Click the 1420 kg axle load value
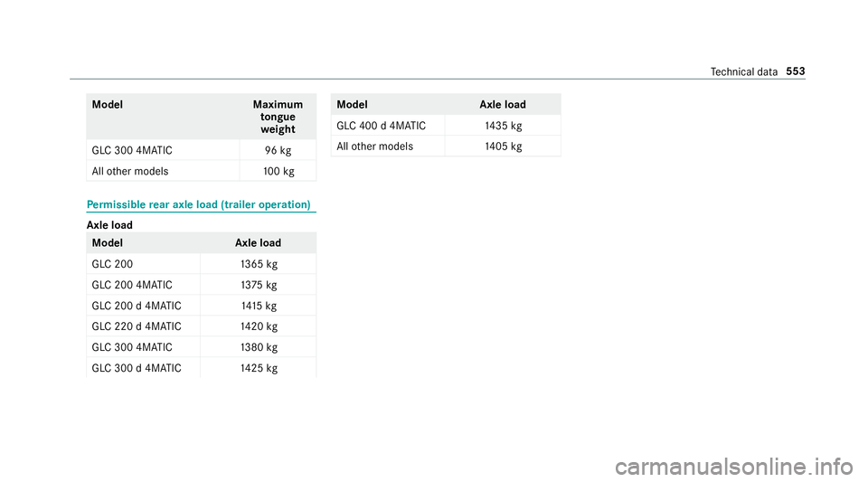 [259, 326]
